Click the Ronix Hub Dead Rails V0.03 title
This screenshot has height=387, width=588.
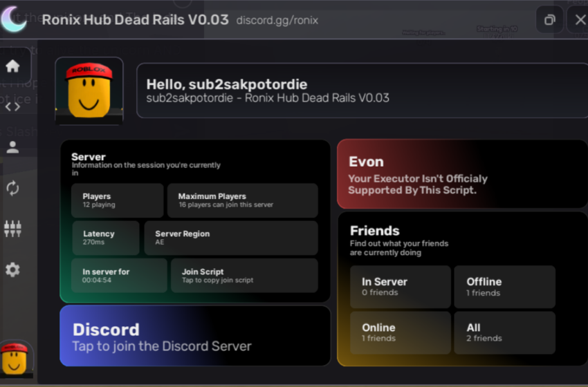tap(135, 19)
